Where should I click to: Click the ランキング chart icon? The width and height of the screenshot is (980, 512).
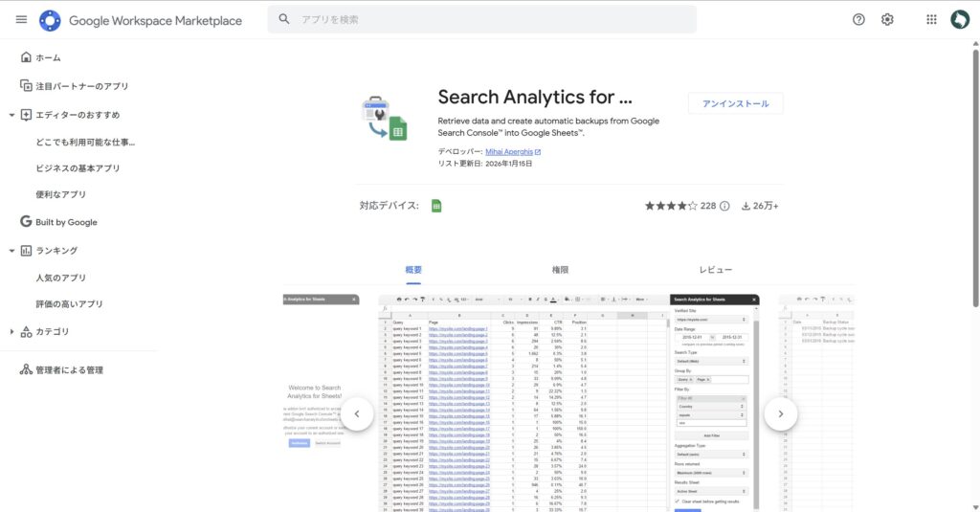(x=26, y=251)
